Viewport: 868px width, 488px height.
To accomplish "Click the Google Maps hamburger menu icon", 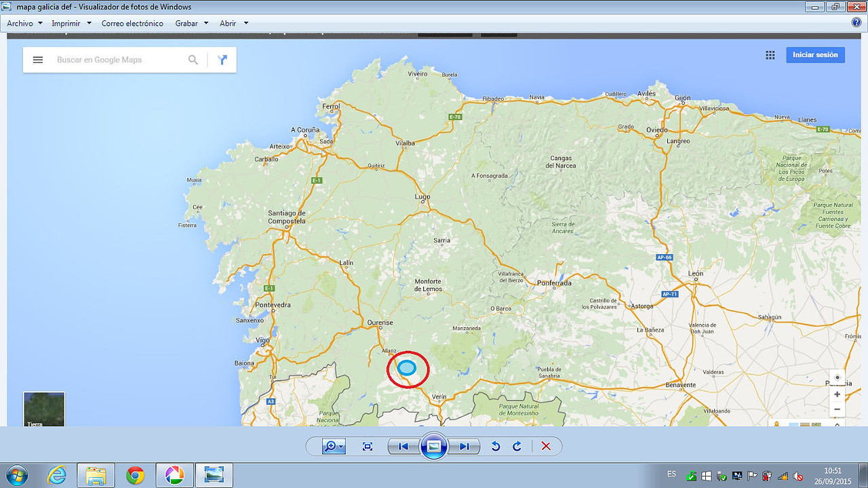I will (38, 60).
